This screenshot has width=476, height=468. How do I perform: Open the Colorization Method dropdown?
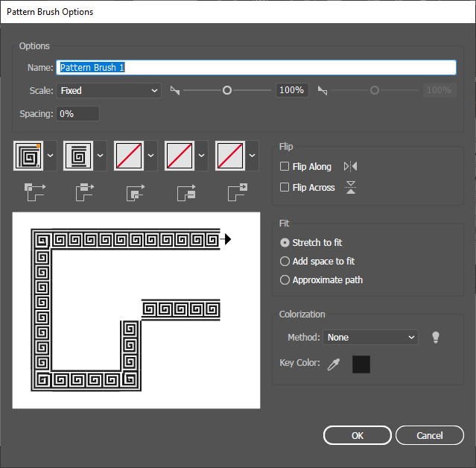click(370, 338)
